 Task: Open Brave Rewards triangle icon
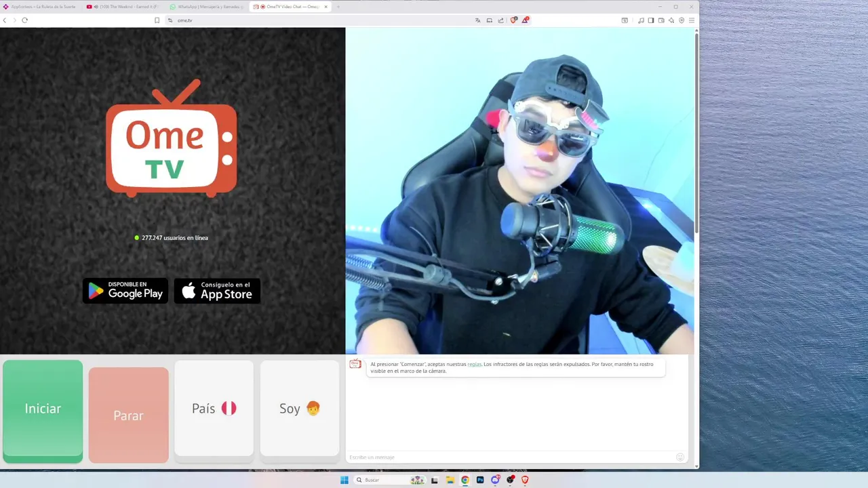[525, 20]
